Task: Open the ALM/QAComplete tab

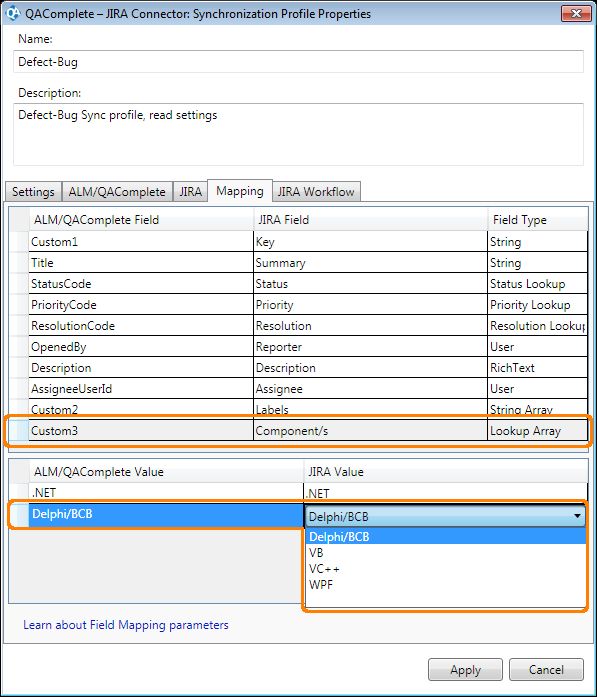Action: (x=117, y=192)
